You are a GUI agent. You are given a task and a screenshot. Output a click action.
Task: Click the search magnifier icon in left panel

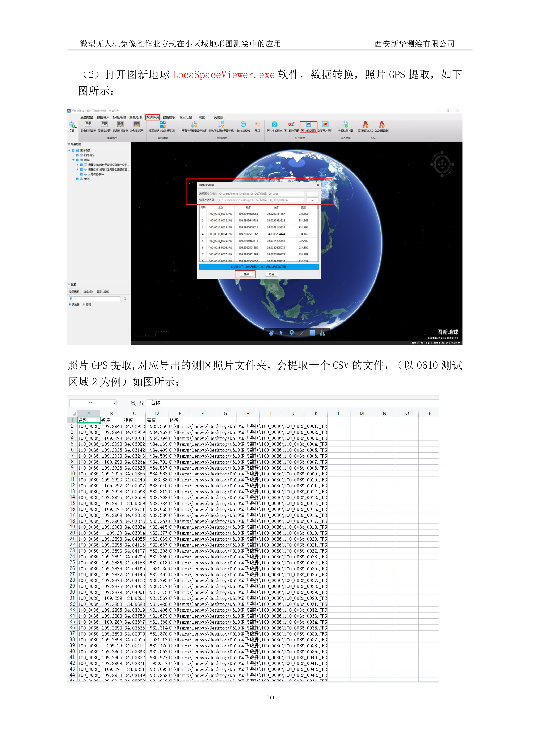click(125, 299)
